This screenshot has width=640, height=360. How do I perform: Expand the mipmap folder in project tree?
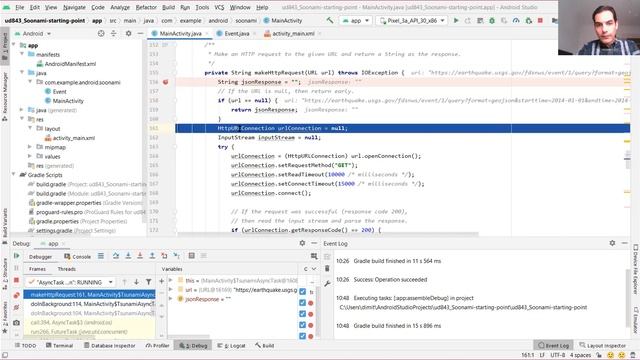pos(29,147)
